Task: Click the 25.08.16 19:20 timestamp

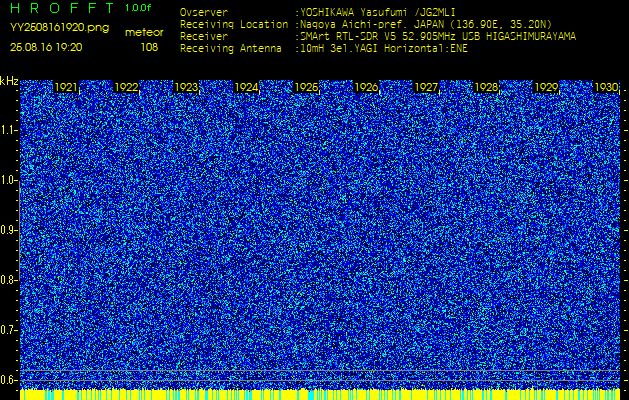Action: point(46,47)
